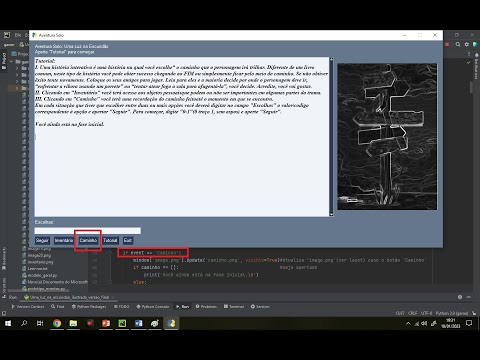The image size is (480, 360).
Task: Open the Windows Start menu
Action: coord(8,323)
